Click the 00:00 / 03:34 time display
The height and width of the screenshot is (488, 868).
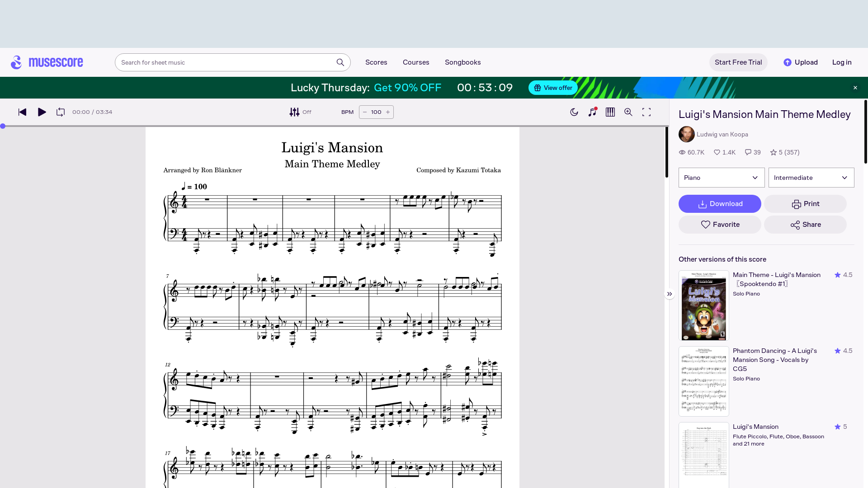pyautogui.click(x=92, y=112)
